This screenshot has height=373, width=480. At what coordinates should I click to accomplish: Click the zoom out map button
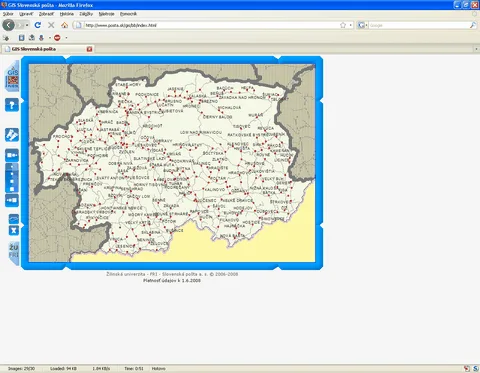point(12,155)
